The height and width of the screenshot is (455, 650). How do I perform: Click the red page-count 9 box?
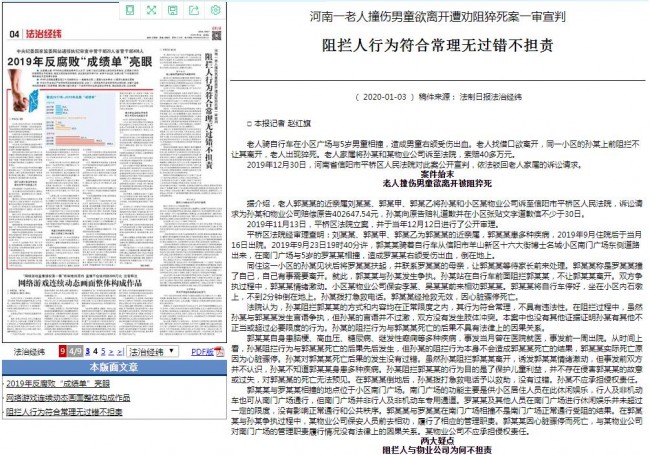tap(63, 351)
